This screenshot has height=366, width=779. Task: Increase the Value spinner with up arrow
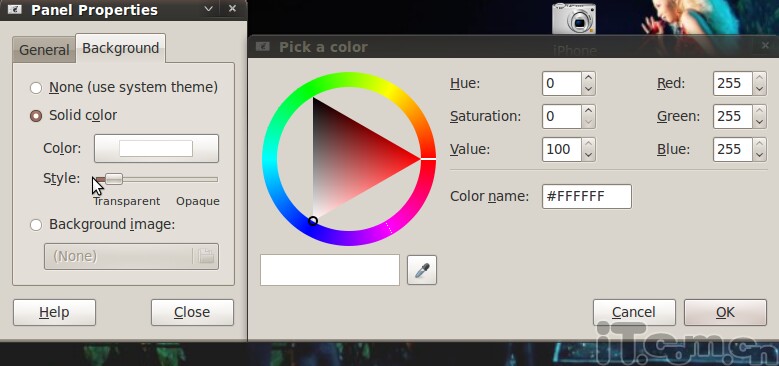pyautogui.click(x=588, y=144)
